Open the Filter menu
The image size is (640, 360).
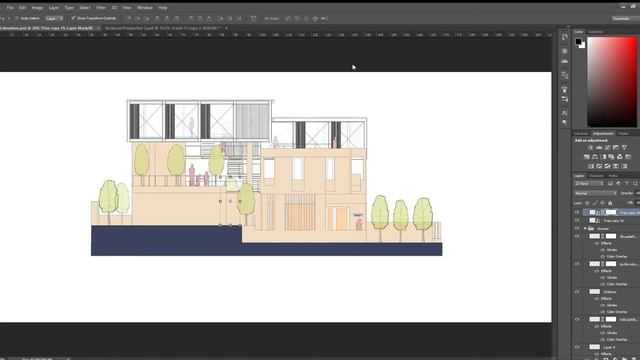point(101,7)
